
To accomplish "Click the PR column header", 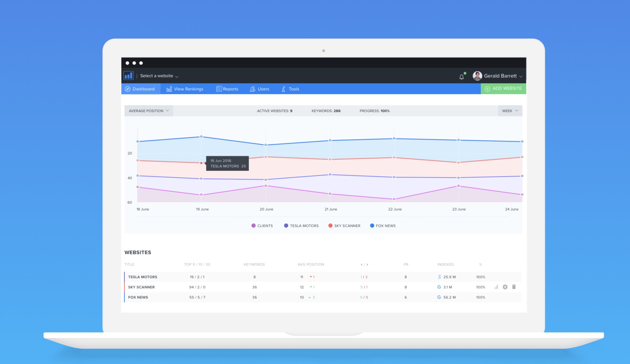I will [x=406, y=265].
